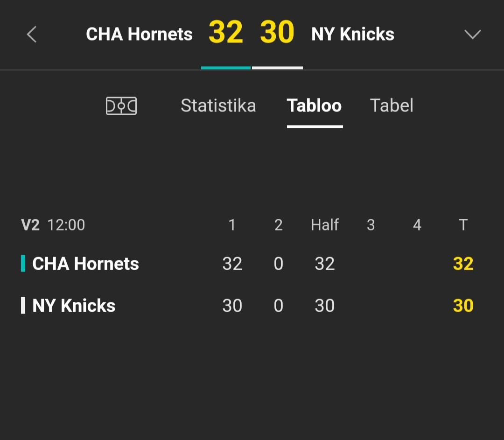This screenshot has width=504, height=440.
Task: Click the Half column header
Action: point(325,224)
